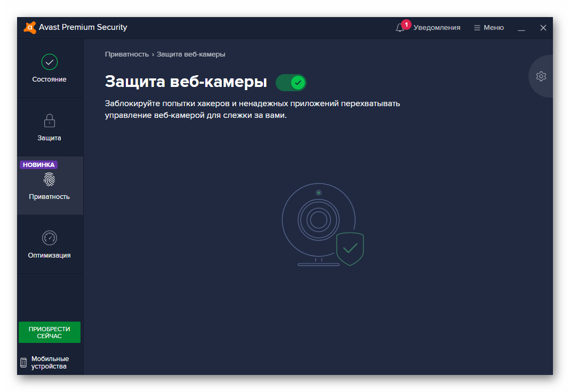Toggle off the Защита веб-камеры switch
Viewport: 570px width, 392px height.
(291, 83)
